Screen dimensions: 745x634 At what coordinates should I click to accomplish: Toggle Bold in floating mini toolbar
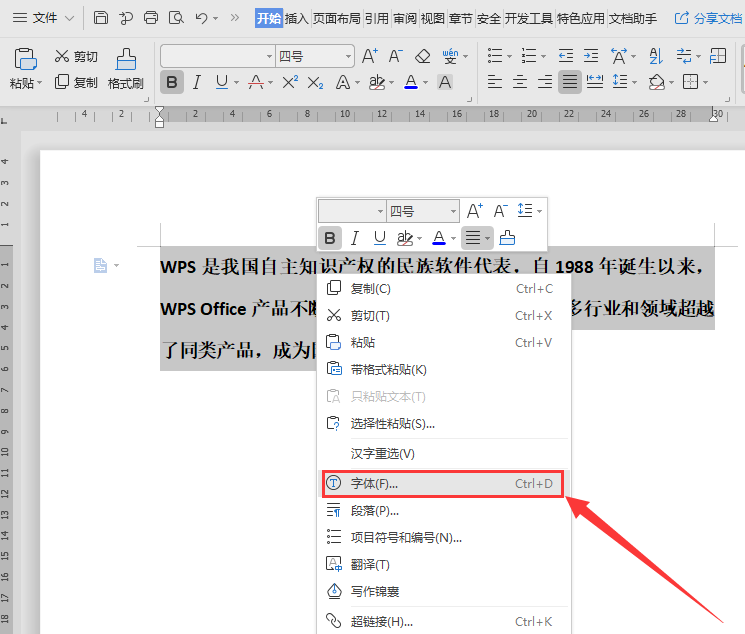pyautogui.click(x=330, y=237)
